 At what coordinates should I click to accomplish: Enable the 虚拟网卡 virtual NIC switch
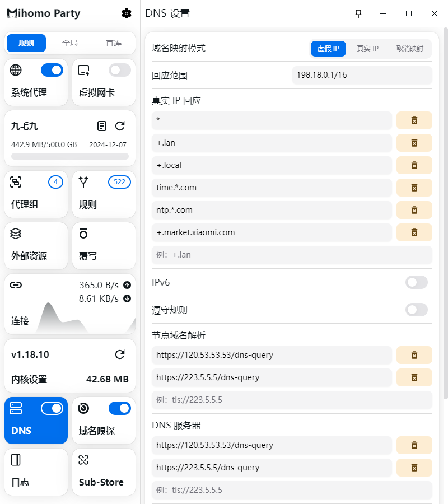tap(120, 70)
